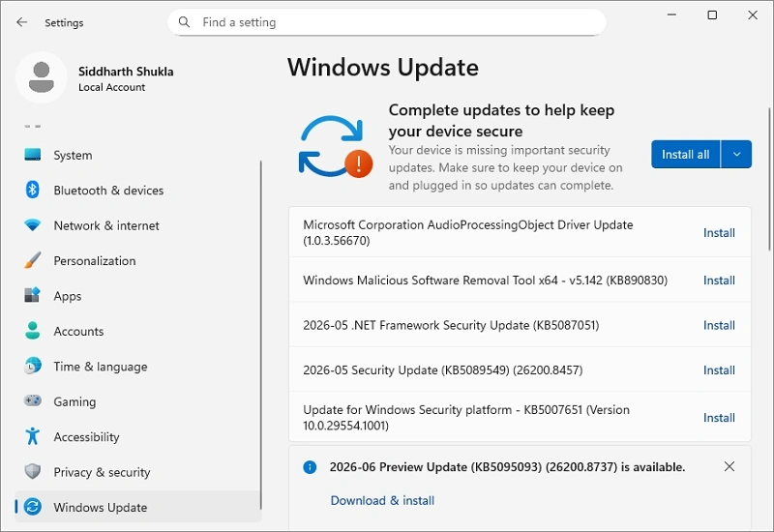774x532 pixels.
Task: Click the main page vertical scrollbar
Action: click(x=769, y=180)
